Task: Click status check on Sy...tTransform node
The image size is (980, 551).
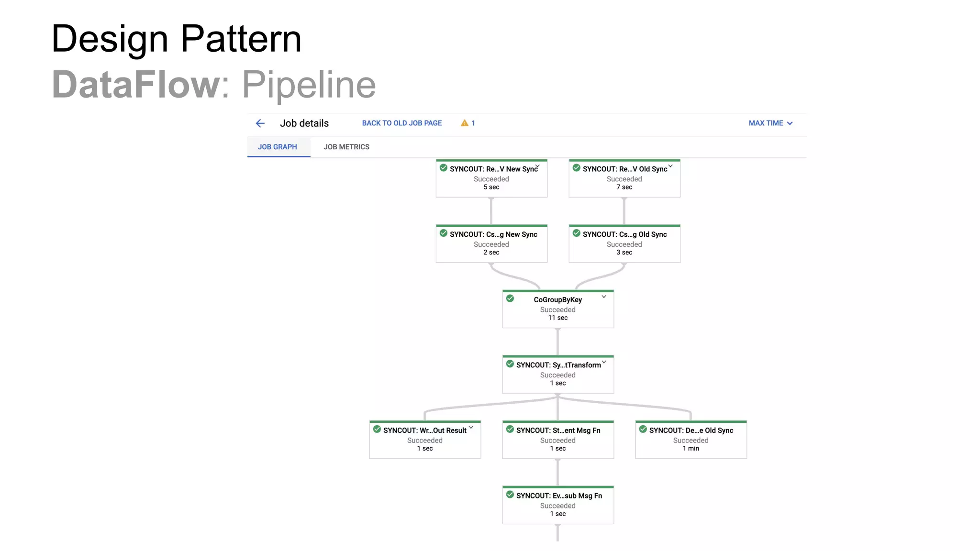Action: (510, 364)
